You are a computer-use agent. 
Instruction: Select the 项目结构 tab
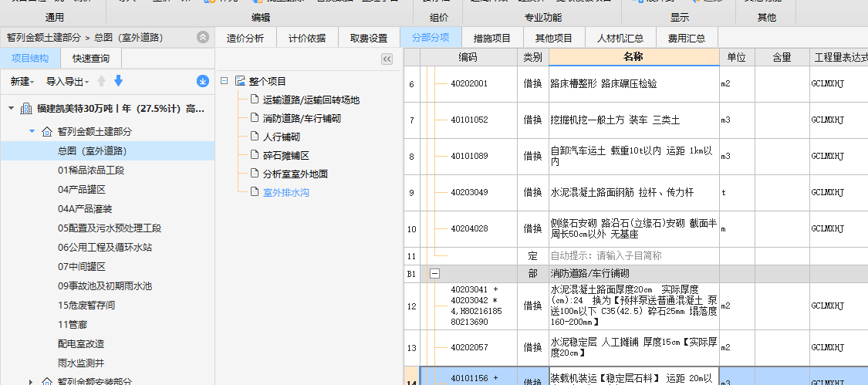(30, 58)
